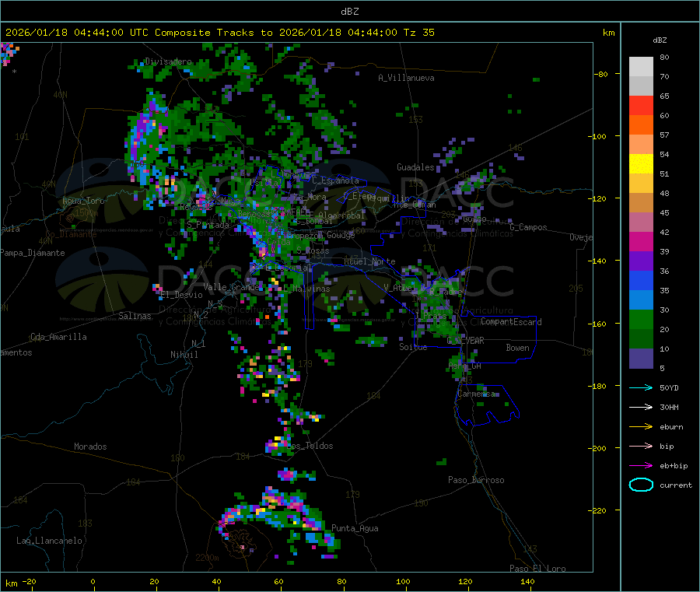
Task: Click the Los_Toldos place label
Action: coord(310,446)
